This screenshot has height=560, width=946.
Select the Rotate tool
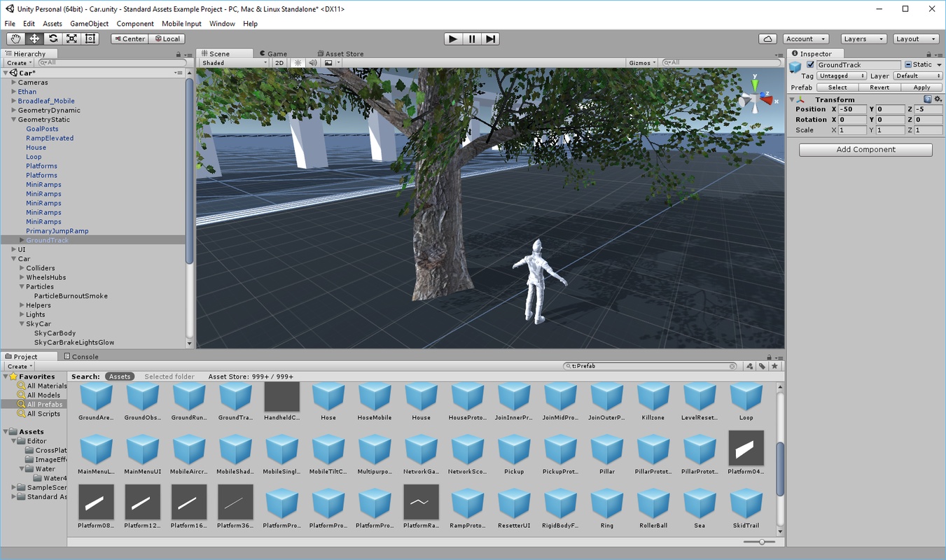[x=53, y=38]
